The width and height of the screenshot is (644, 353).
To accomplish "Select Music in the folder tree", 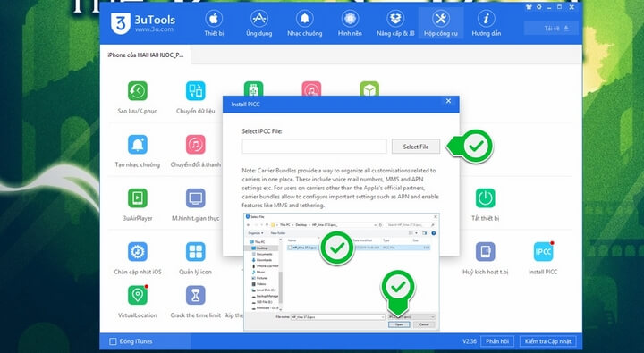I will 259,273.
